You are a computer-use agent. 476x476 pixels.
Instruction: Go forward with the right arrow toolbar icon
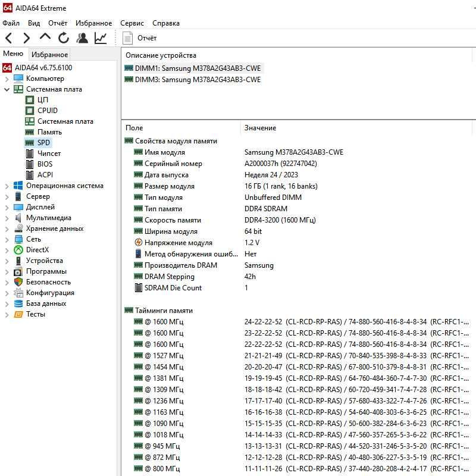(27, 38)
